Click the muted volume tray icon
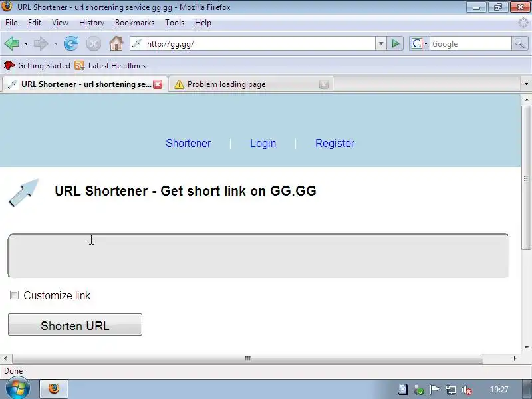The width and height of the screenshot is (532, 399). pos(467,390)
